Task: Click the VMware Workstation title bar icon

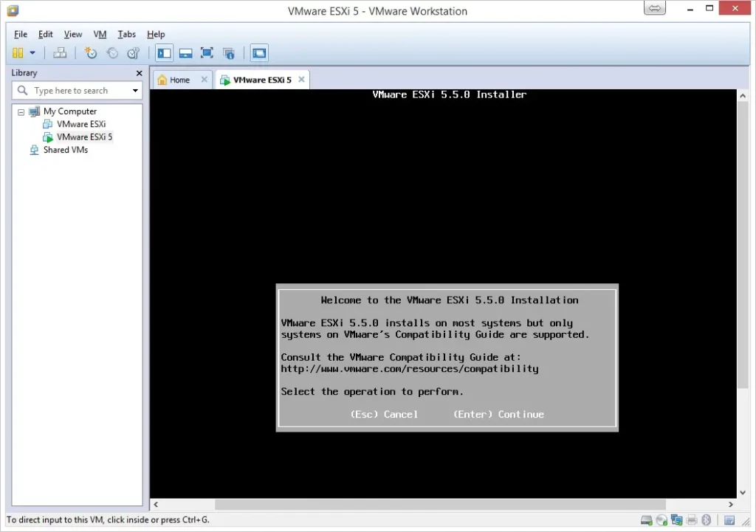Action: [13, 10]
